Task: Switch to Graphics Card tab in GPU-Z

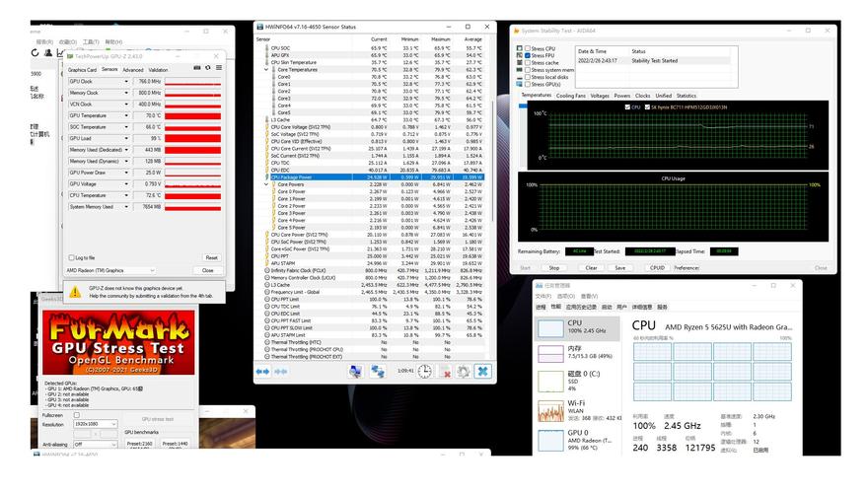Action: [82, 70]
